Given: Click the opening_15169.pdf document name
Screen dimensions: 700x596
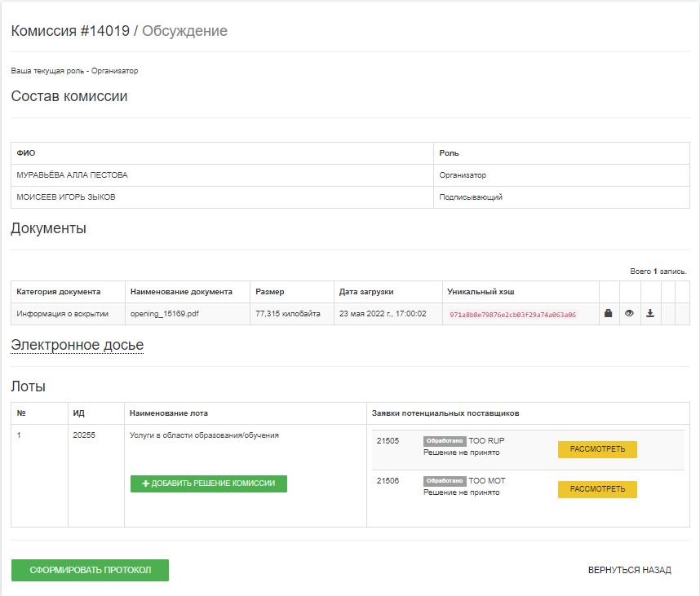Looking at the screenshot, I should point(164,313).
